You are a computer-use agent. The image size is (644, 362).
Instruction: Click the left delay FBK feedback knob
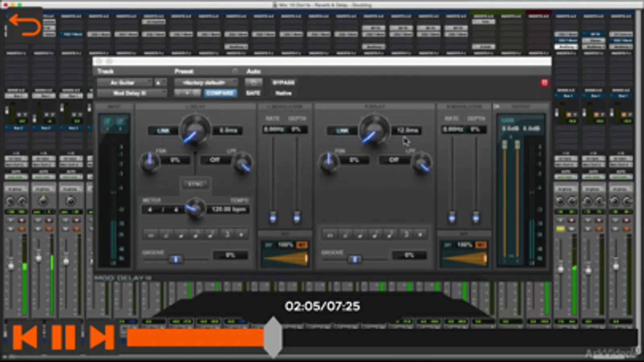(x=149, y=162)
